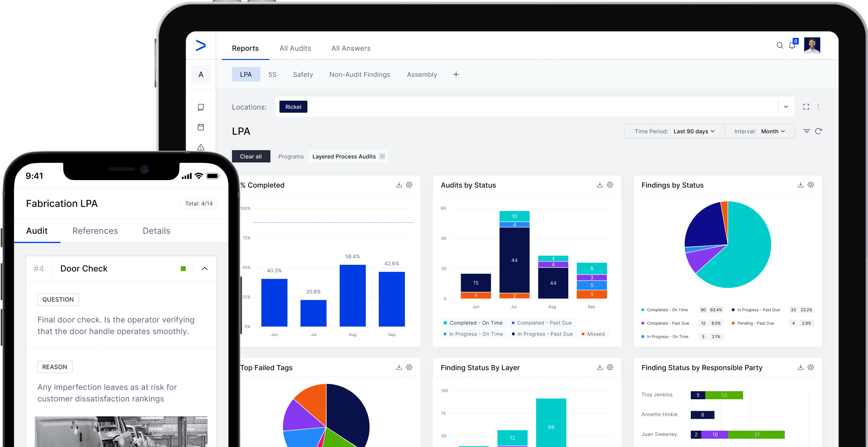Click the Programs filter label
868x447 pixels.
pyautogui.click(x=291, y=156)
